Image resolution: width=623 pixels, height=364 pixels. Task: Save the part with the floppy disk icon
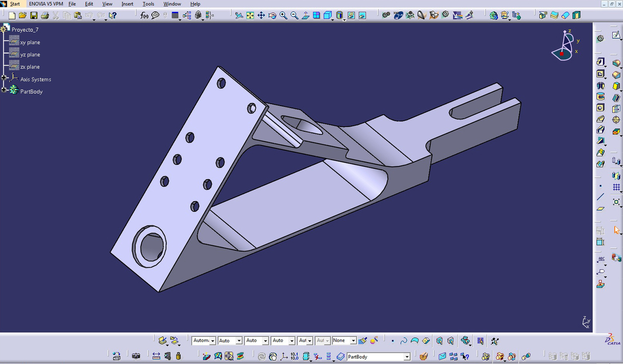pyautogui.click(x=34, y=16)
